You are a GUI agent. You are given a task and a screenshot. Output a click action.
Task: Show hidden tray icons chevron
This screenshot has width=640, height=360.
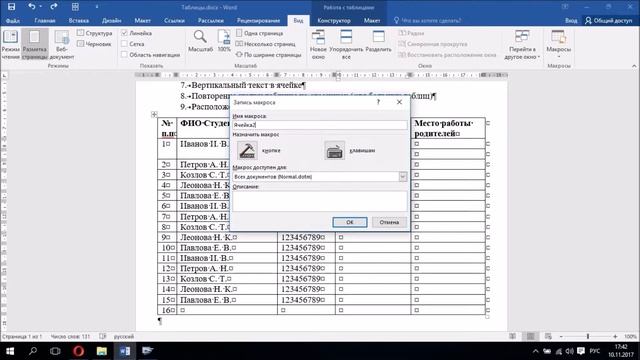(x=536, y=351)
